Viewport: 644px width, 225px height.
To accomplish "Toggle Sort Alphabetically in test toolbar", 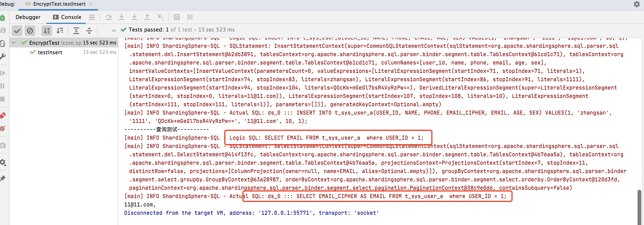I will tap(47, 31).
